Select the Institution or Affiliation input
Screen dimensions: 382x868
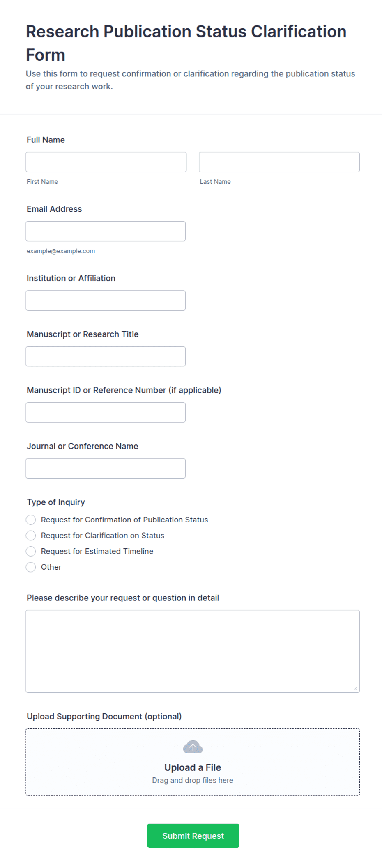106,300
